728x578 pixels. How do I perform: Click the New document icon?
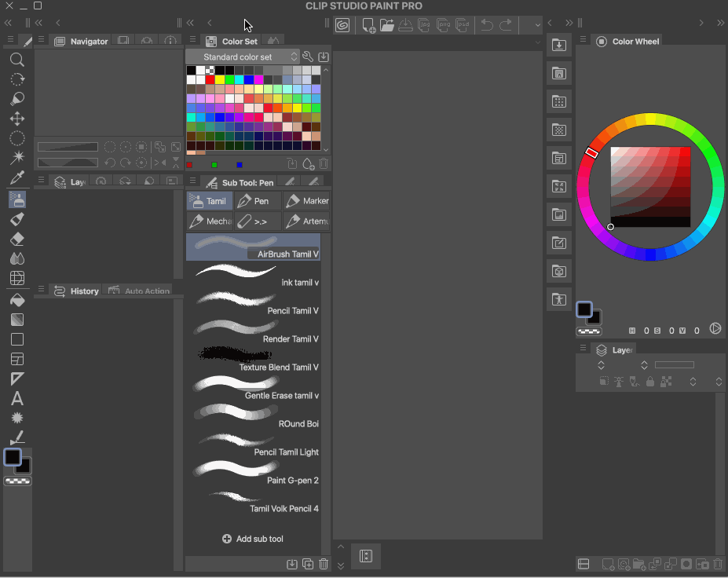click(x=368, y=25)
